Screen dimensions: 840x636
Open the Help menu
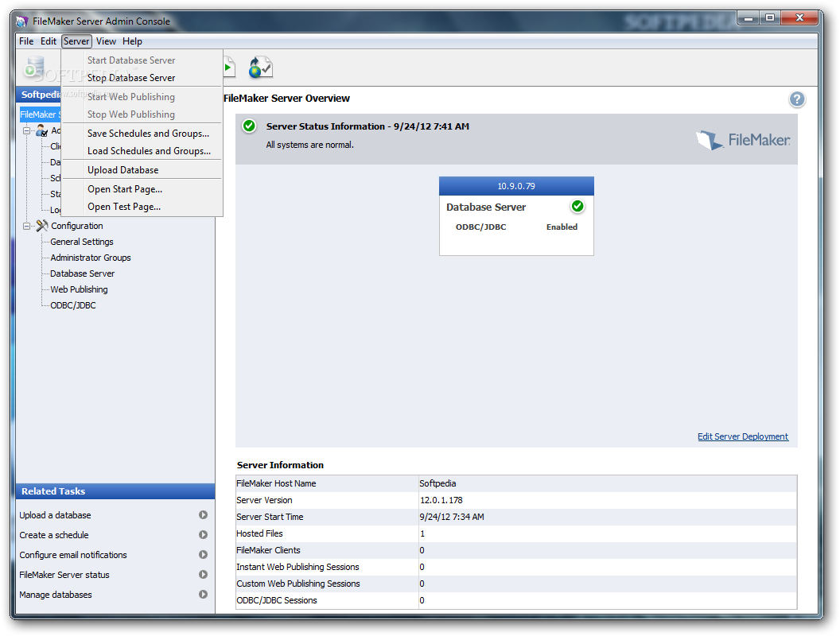pyautogui.click(x=132, y=41)
